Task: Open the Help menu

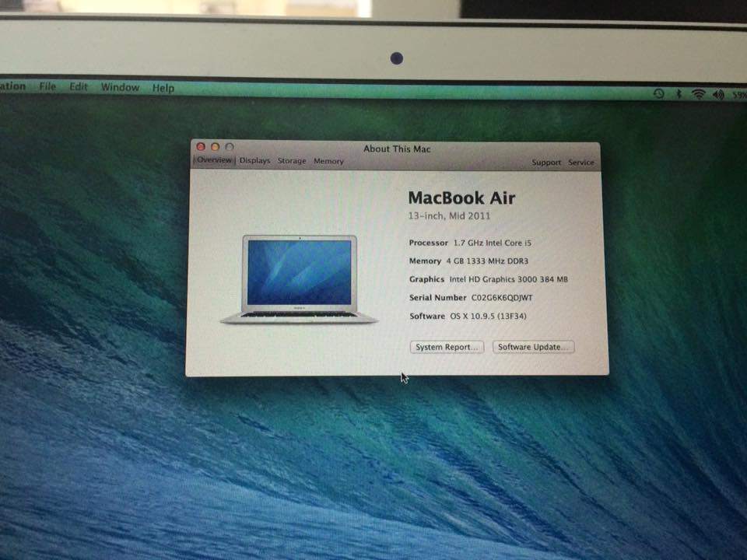Action: (163, 88)
